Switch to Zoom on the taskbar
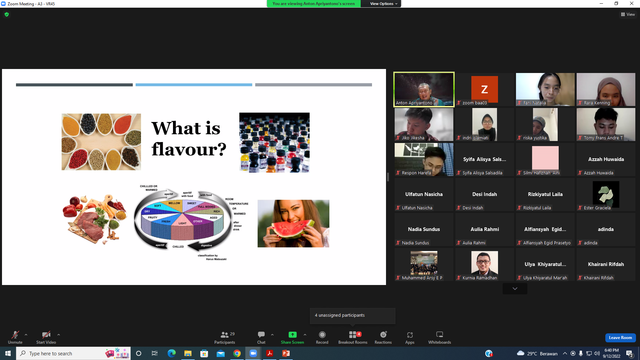Image resolution: width=640 pixels, height=360 pixels. click(253, 353)
